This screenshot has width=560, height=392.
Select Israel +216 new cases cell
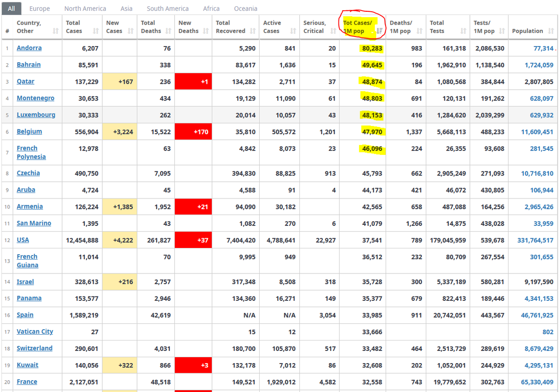(120, 282)
